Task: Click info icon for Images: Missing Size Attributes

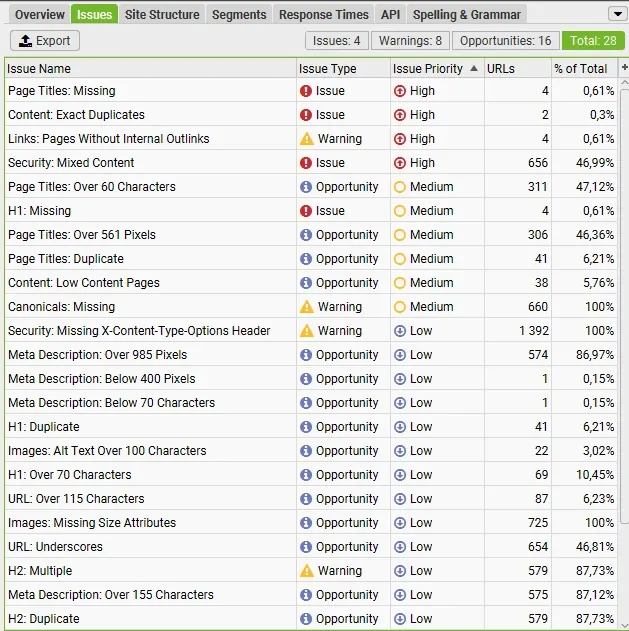Action: click(x=306, y=523)
